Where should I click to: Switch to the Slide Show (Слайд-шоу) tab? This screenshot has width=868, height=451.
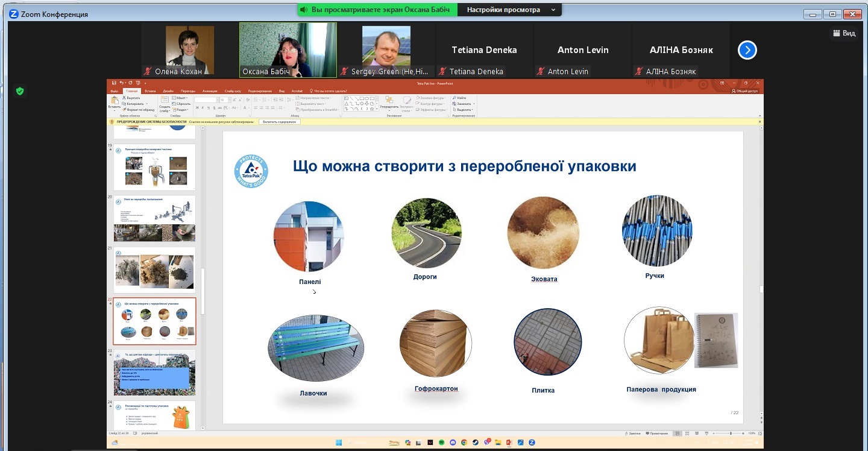[x=233, y=90]
